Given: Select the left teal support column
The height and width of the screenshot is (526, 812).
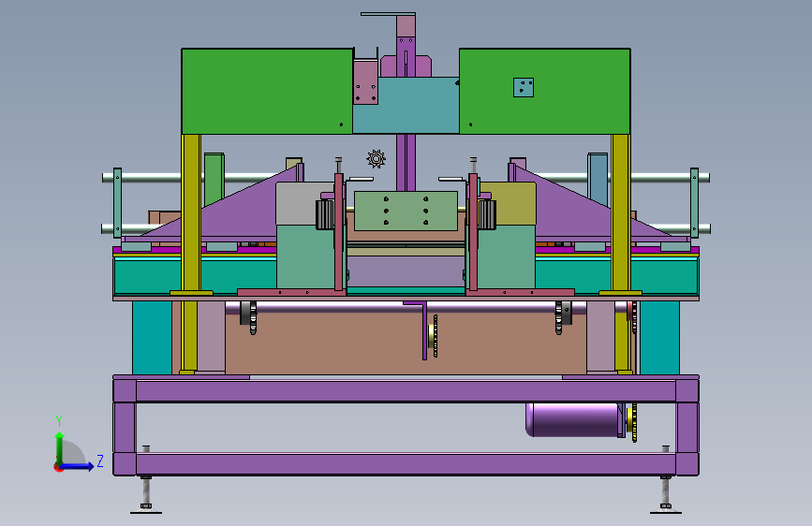Looking at the screenshot, I should point(152,338).
